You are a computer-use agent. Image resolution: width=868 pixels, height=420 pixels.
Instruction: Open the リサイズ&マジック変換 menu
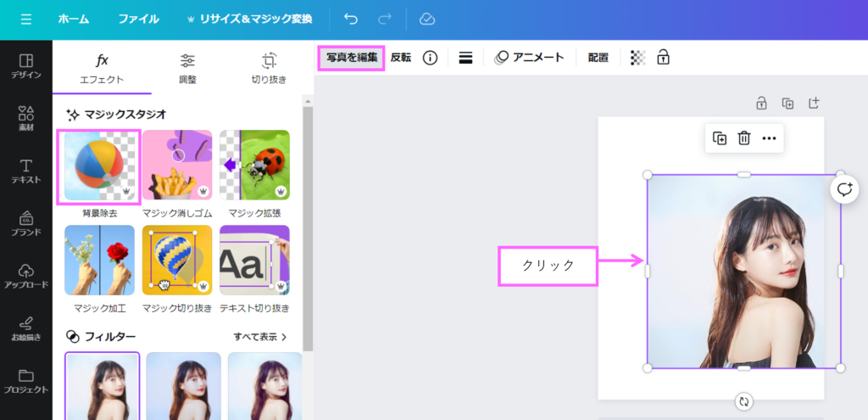249,19
